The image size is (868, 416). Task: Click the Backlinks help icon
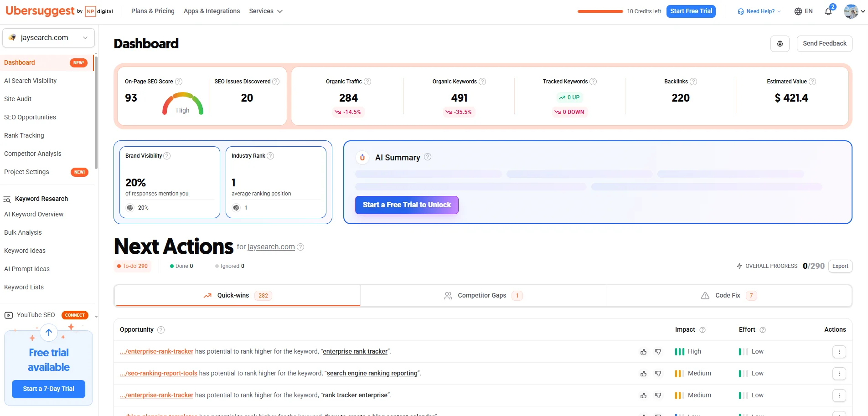tap(693, 82)
